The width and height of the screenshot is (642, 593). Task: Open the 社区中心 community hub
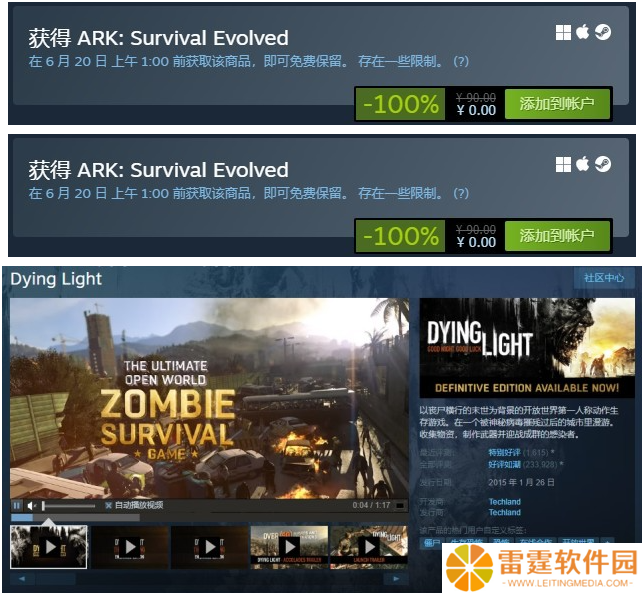pyautogui.click(x=604, y=278)
